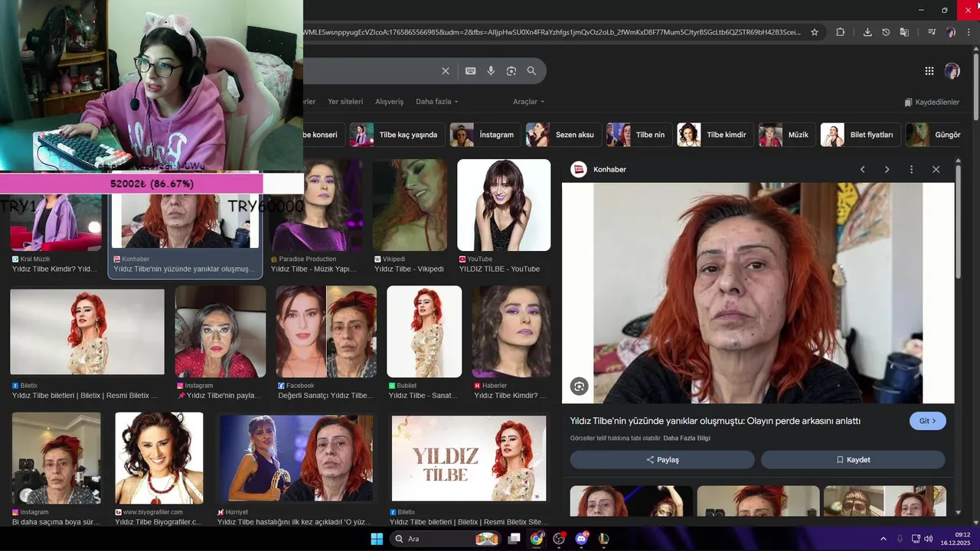Open the Daha fazla dropdown
The width and height of the screenshot is (980, 551).
coord(437,102)
